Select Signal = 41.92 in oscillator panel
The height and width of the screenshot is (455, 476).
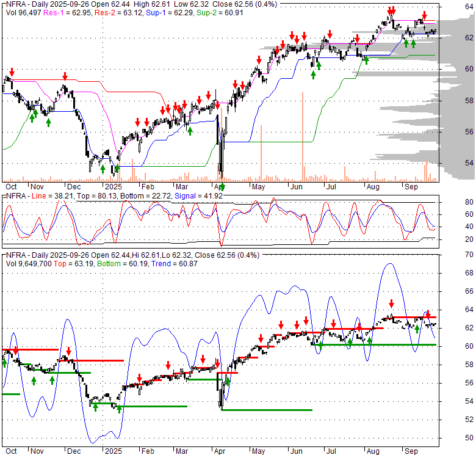click(x=198, y=196)
